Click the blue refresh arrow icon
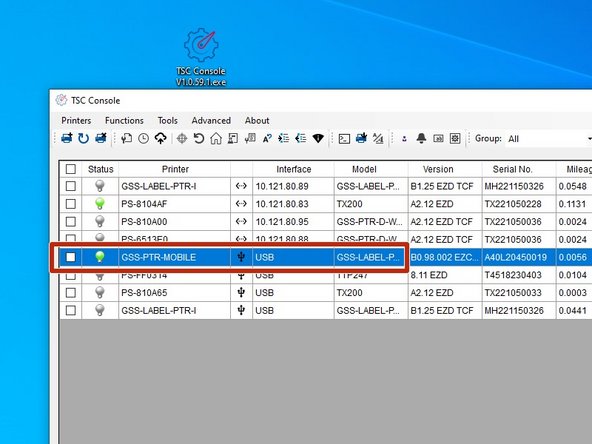Image resolution: width=592 pixels, height=444 pixels. [x=83, y=139]
